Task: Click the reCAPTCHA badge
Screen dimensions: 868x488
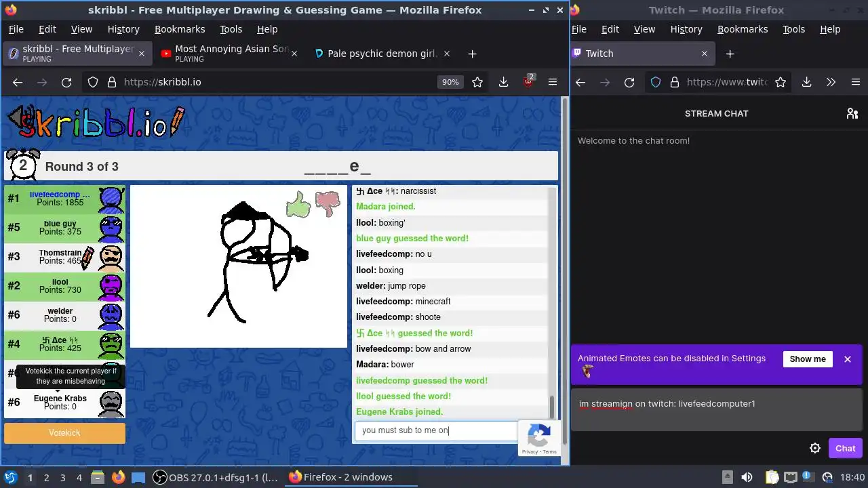Action: [x=539, y=438]
